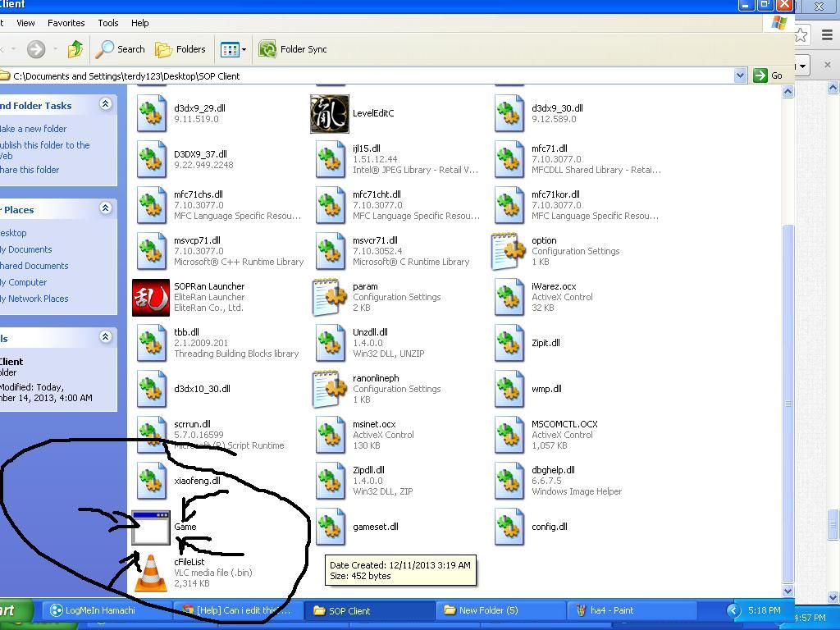Collapse the Other Places panel
Image resolution: width=840 pixels, height=630 pixels.
(x=105, y=209)
